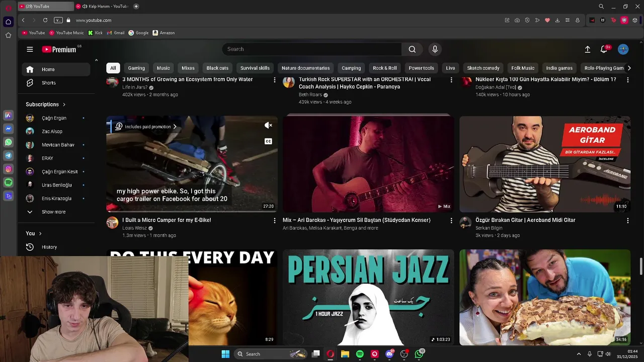This screenshot has width=644, height=362.
Task: Open Opera sidebar bookmarks star icon
Action: [9, 35]
